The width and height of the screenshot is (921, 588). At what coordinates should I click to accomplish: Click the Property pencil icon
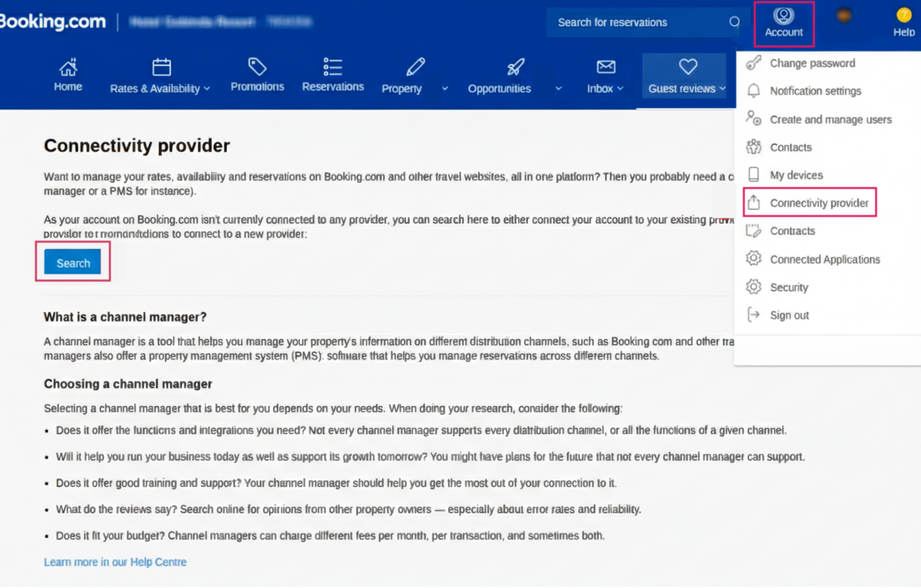coord(415,67)
